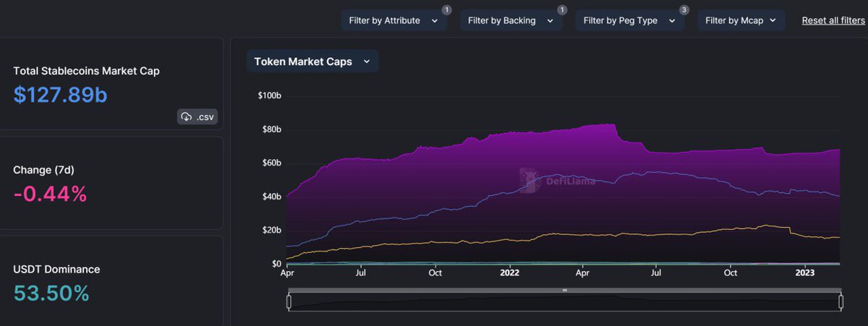Image resolution: width=868 pixels, height=326 pixels.
Task: Open the Filter by Backing dropdown
Action: click(511, 20)
